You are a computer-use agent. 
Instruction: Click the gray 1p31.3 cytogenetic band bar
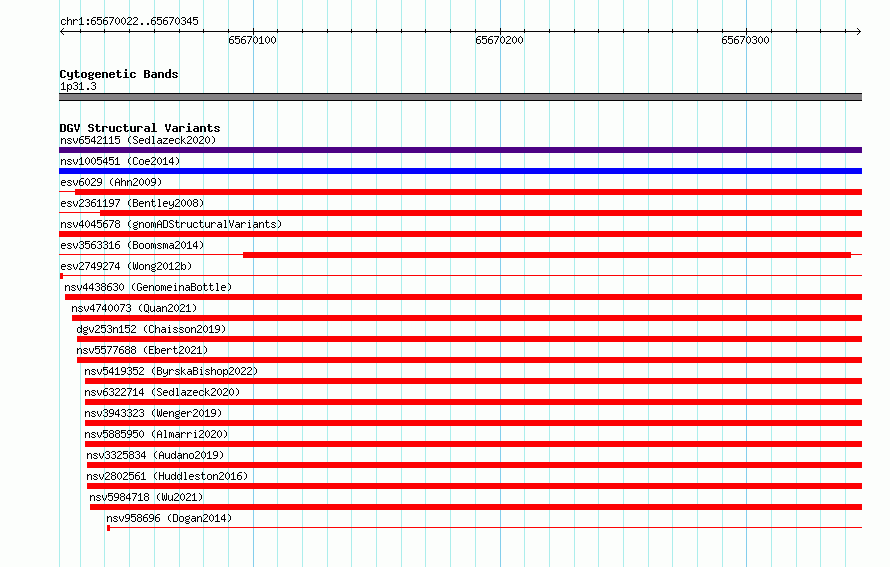click(x=460, y=97)
